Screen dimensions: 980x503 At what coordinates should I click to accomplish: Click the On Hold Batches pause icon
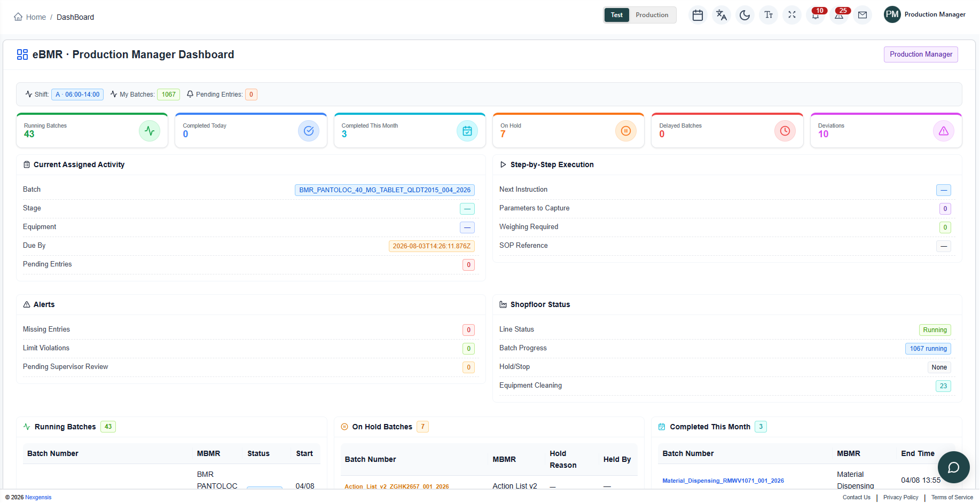(344, 427)
